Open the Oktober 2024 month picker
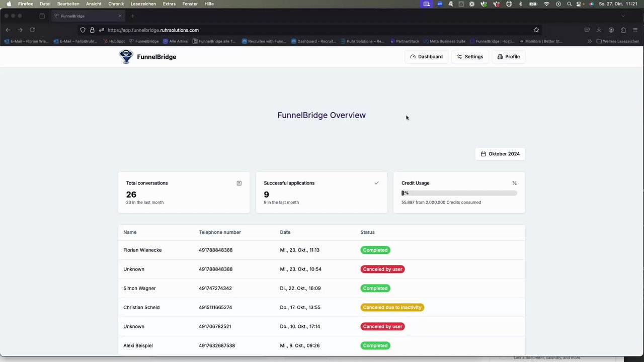 [500, 154]
